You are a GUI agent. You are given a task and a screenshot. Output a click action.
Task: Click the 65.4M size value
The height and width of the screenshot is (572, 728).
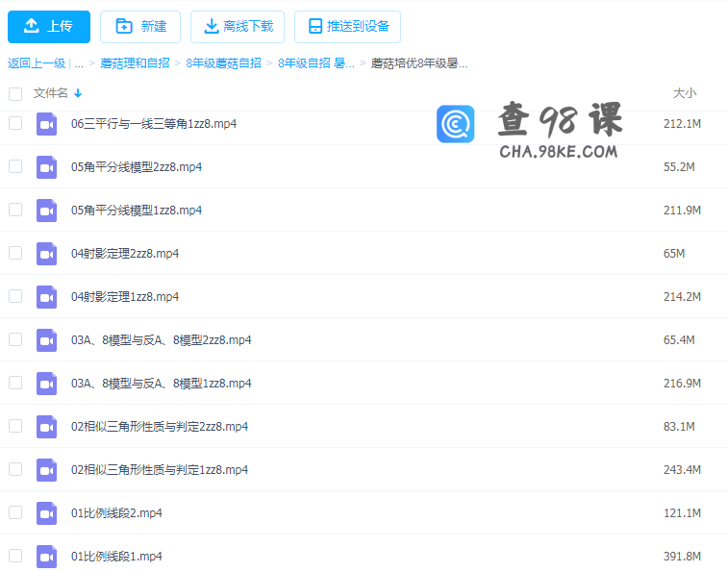679,340
